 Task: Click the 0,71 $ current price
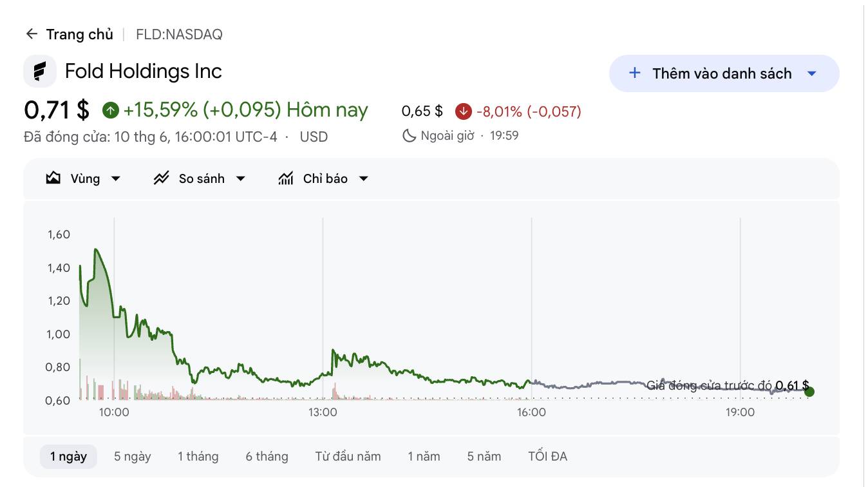pyautogui.click(x=57, y=110)
